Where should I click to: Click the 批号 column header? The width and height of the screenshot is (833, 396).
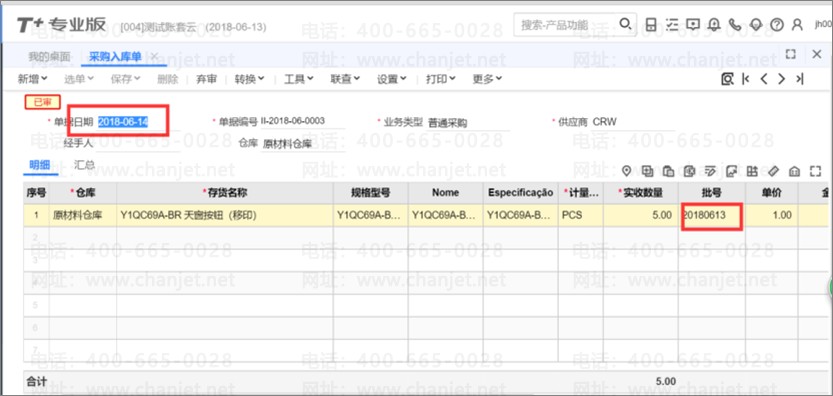tap(711, 192)
